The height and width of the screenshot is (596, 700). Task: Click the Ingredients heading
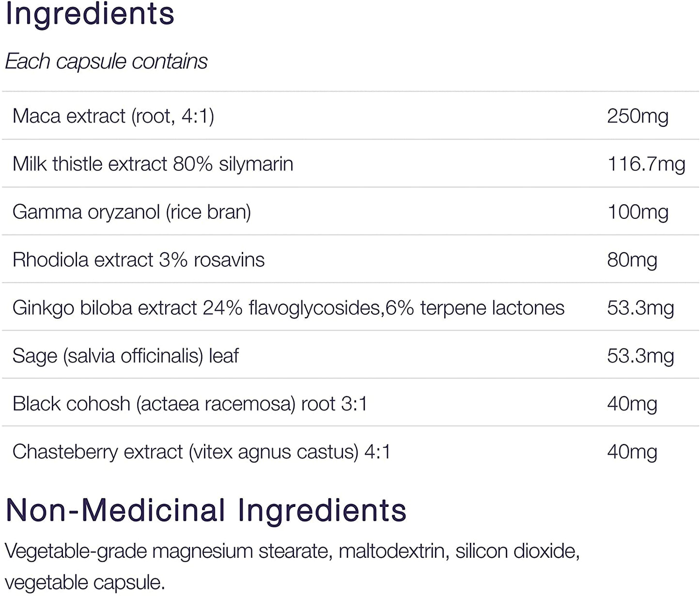(x=90, y=14)
